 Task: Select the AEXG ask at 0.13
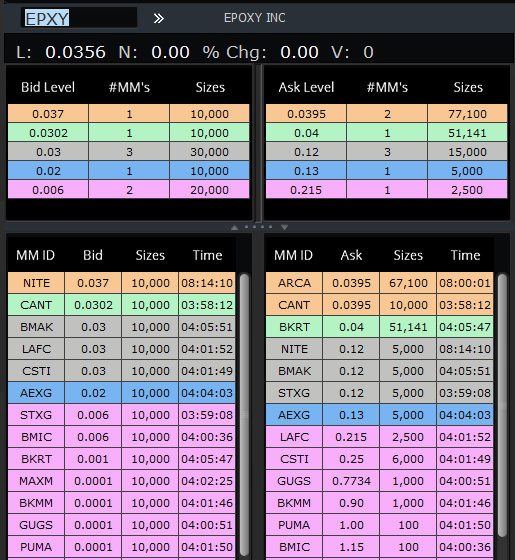click(x=380, y=415)
